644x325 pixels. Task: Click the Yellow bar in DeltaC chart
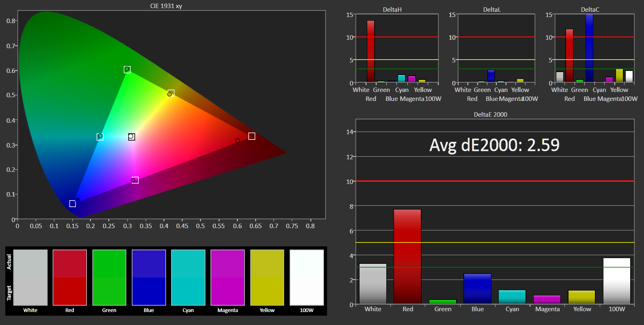619,76
